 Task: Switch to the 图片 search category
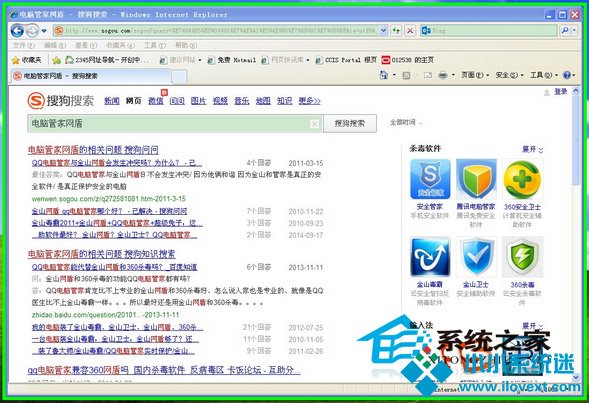coord(198,101)
